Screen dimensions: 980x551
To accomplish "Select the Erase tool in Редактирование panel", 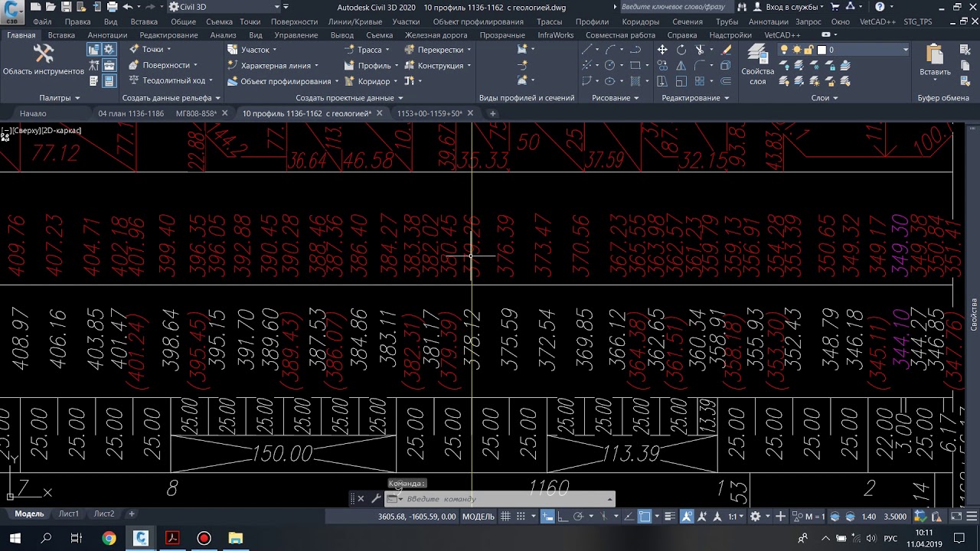I will pyautogui.click(x=726, y=50).
